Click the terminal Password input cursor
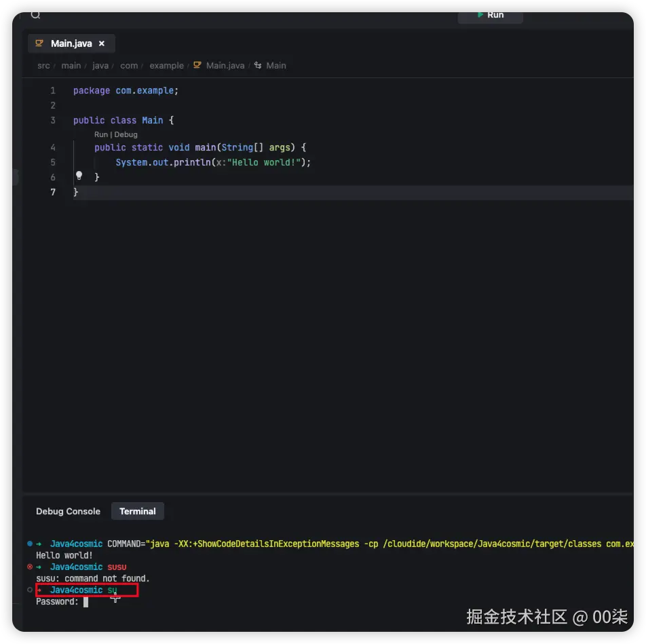Image resolution: width=646 pixels, height=644 pixels. [x=85, y=602]
